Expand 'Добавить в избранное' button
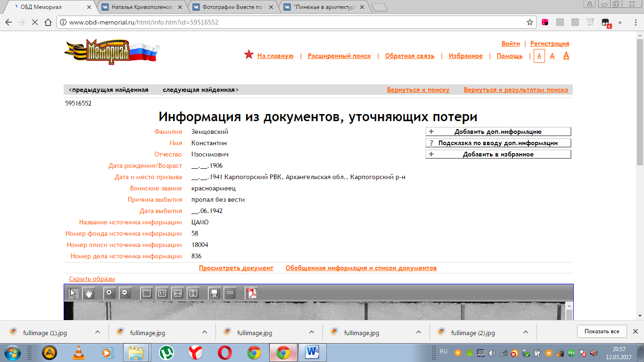The height and width of the screenshot is (362, 644). coord(498,154)
